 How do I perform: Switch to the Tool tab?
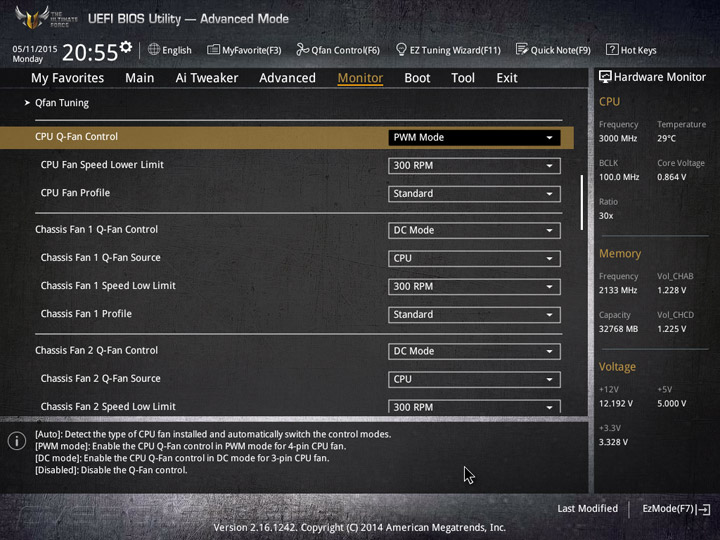coord(463,78)
